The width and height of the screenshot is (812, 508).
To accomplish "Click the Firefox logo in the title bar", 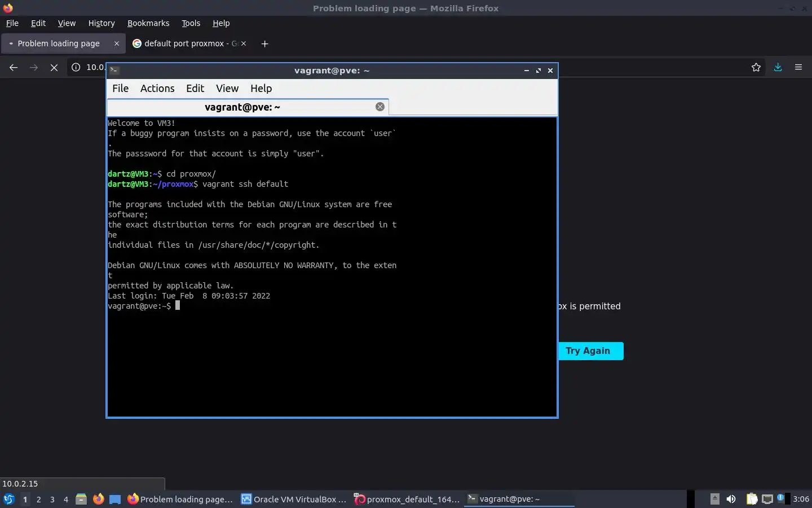I will click(8, 8).
